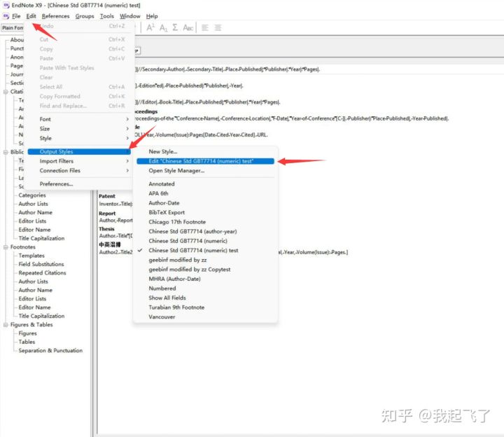Click the Conference Proceedings template text

pyautogui.click(x=291, y=118)
